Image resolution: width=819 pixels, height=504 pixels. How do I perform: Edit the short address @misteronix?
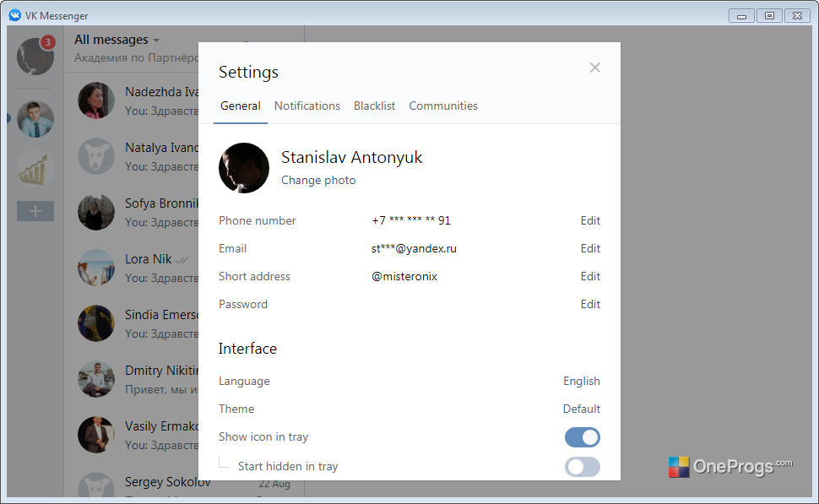coord(590,276)
